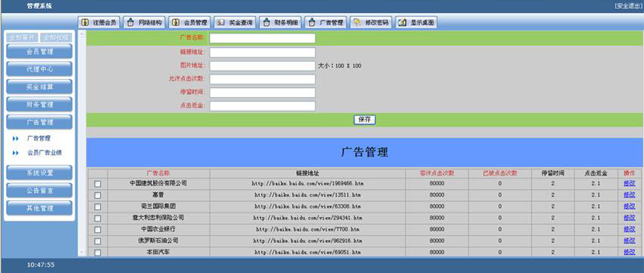Click 修改 for 本田汽车 row
This screenshot has height=273, width=644.
click(629, 252)
